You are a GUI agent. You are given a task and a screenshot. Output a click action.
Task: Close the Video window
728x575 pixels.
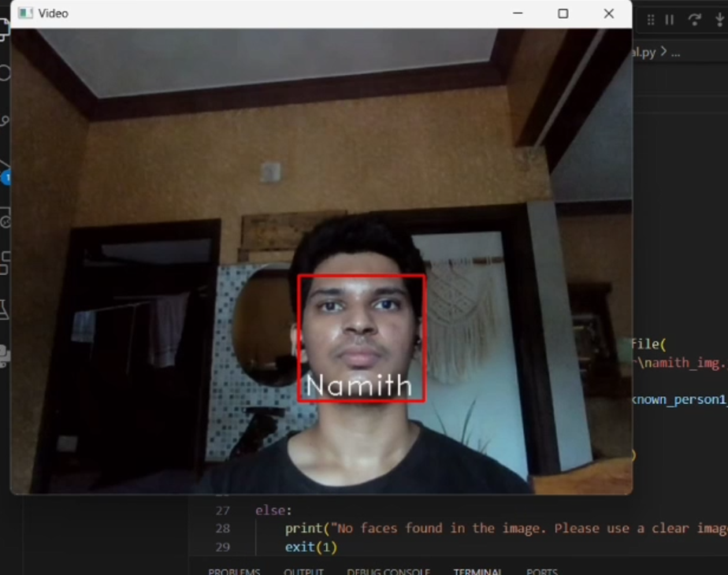pos(608,13)
